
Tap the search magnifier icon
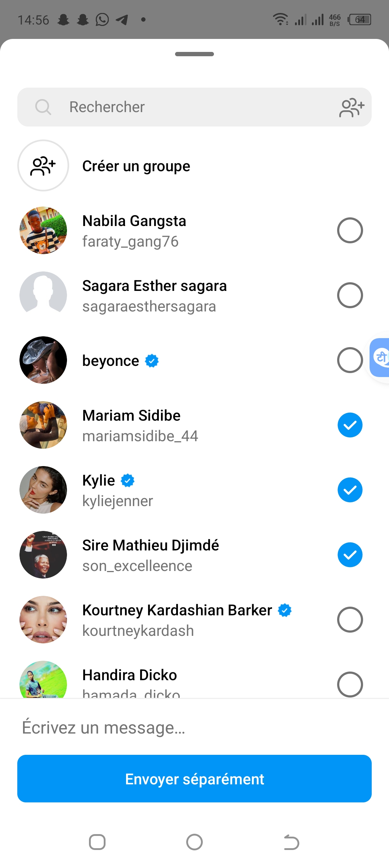(x=43, y=107)
